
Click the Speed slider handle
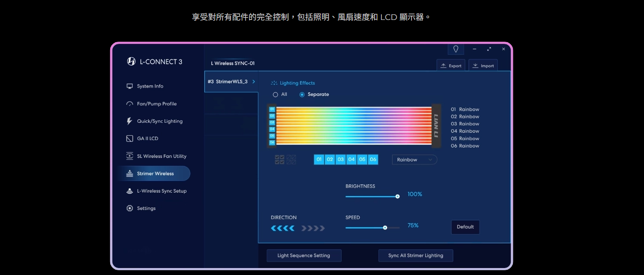coord(385,228)
